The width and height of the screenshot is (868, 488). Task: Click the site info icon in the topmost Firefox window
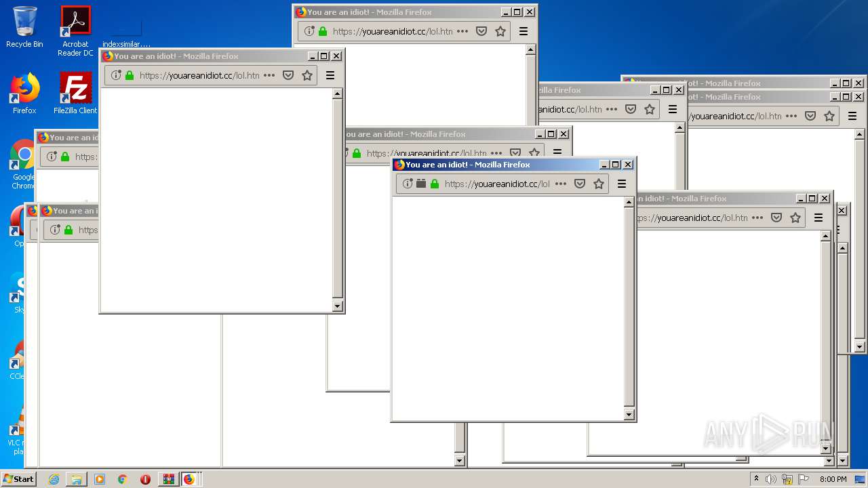coord(309,31)
